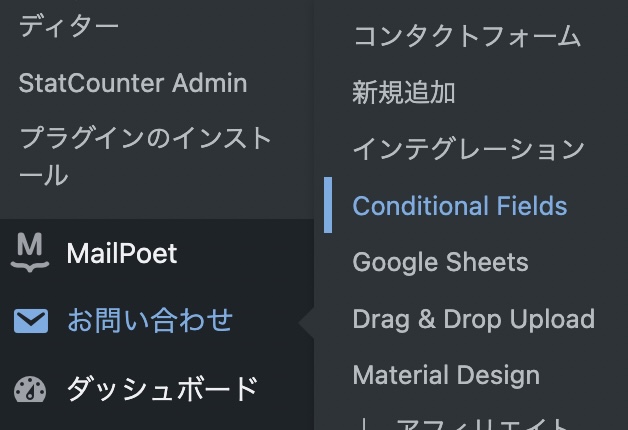Choose Drag & Drop Upload submenu item
This screenshot has width=628, height=430.
473,319
